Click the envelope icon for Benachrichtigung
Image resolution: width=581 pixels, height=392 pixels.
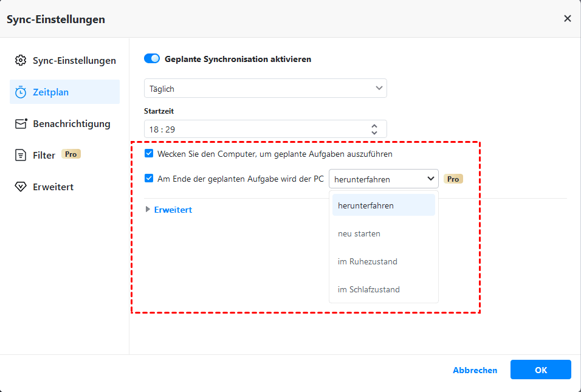point(21,124)
